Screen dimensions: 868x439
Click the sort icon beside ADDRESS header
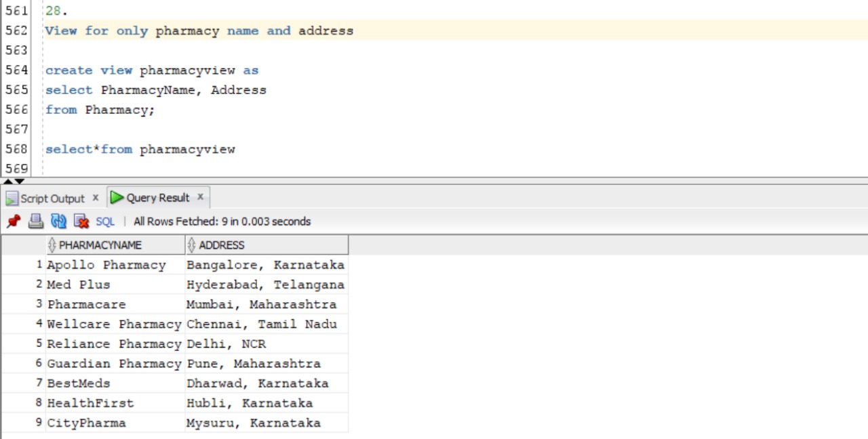pyautogui.click(x=193, y=245)
